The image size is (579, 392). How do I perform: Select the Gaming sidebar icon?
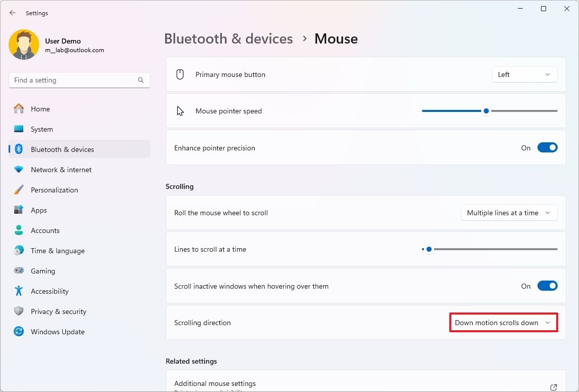click(x=19, y=271)
